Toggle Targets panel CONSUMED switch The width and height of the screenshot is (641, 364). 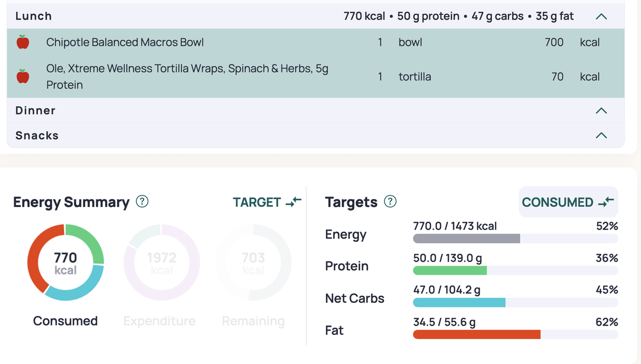pyautogui.click(x=568, y=202)
